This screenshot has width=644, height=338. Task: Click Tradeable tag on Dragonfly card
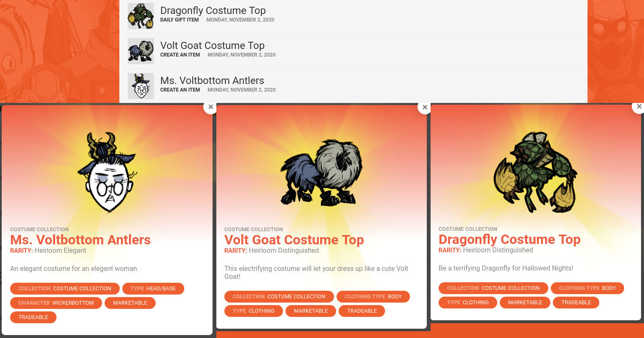(x=576, y=303)
